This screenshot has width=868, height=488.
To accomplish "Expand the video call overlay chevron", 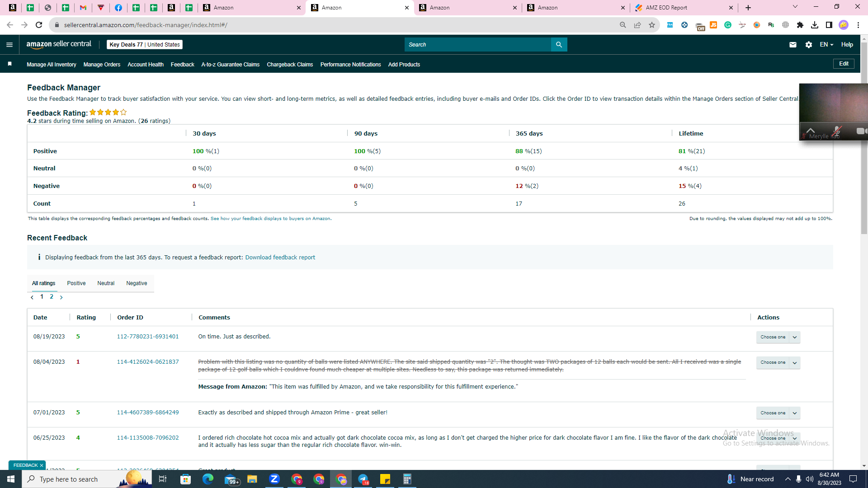I will click(810, 131).
